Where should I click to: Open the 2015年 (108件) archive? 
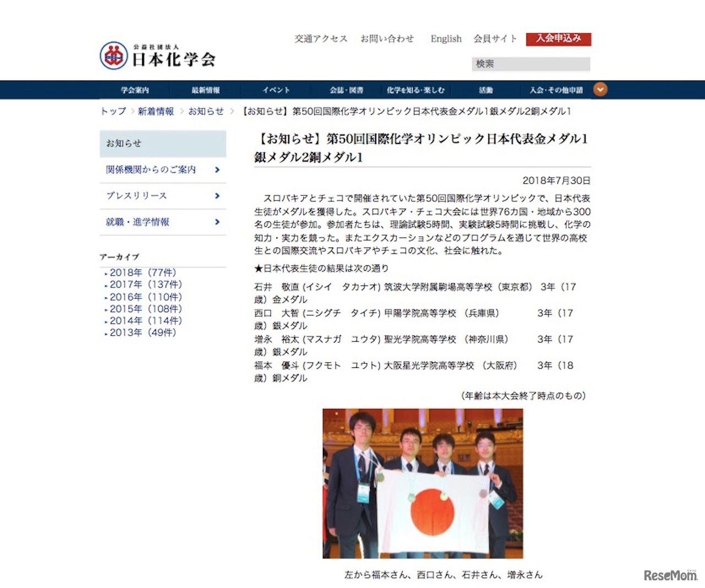[146, 309]
